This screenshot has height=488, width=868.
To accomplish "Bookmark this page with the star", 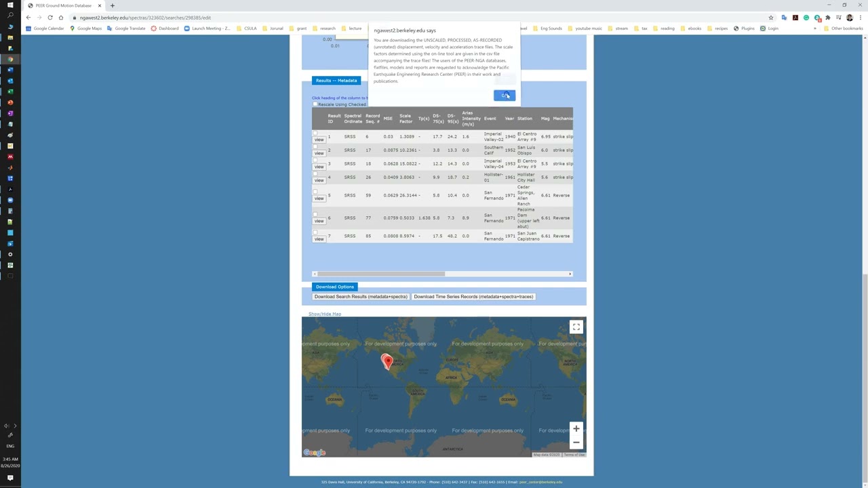I will pyautogui.click(x=771, y=18).
